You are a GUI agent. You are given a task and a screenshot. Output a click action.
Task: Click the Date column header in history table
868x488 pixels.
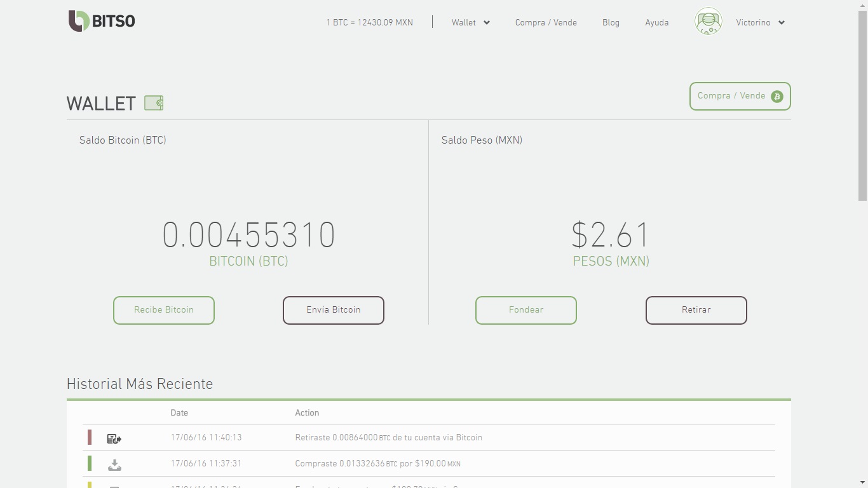(x=179, y=412)
